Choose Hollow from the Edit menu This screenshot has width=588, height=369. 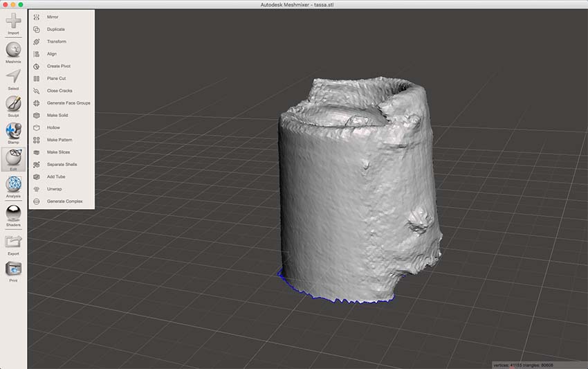tap(53, 127)
